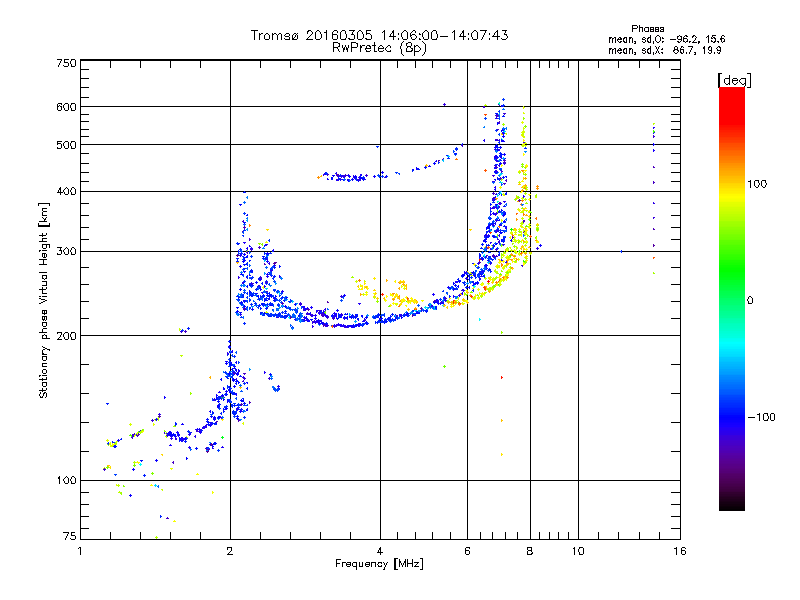Click the x-axis tick label '1'
The height and width of the screenshot is (600, 800).
80,551
